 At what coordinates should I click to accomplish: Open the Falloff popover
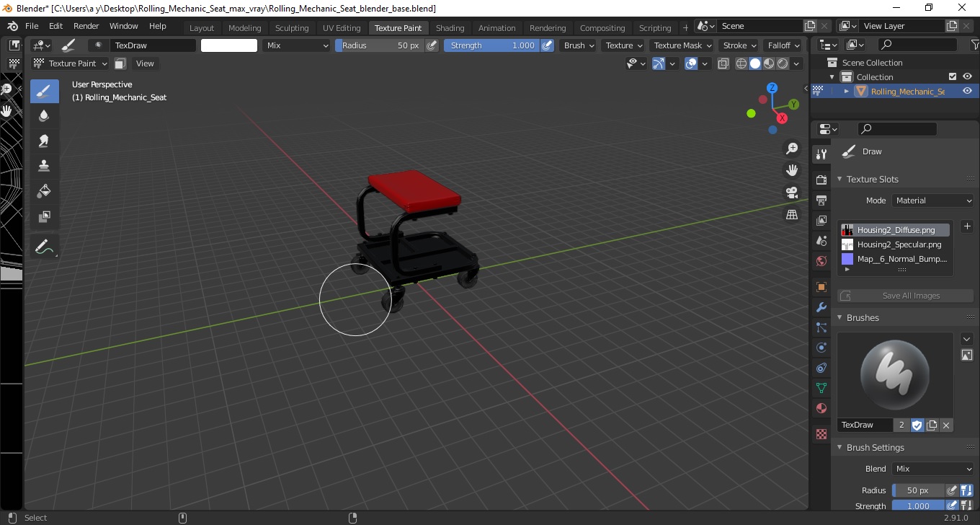[x=783, y=45]
